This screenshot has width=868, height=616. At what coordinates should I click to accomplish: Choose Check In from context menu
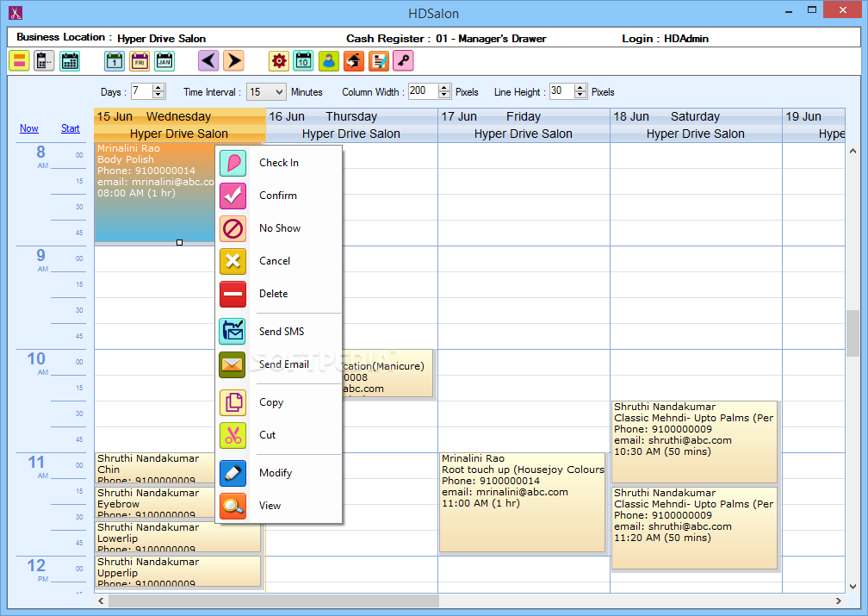279,163
